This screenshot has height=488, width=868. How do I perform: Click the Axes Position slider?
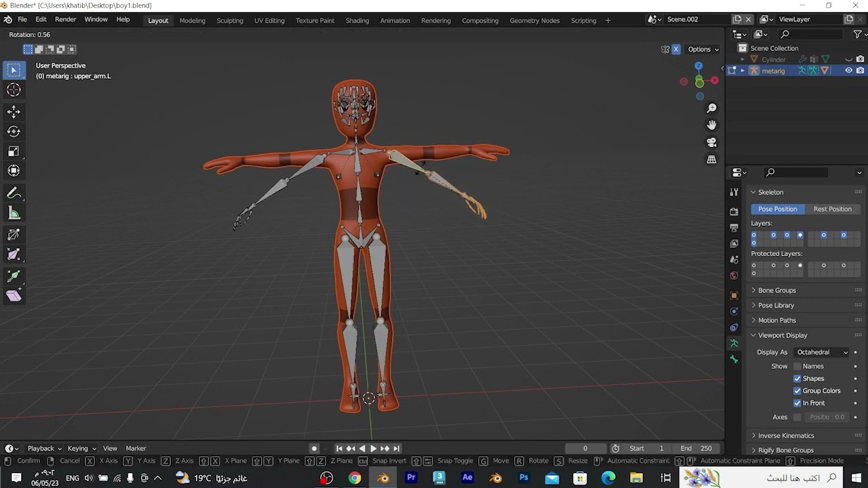click(x=827, y=418)
